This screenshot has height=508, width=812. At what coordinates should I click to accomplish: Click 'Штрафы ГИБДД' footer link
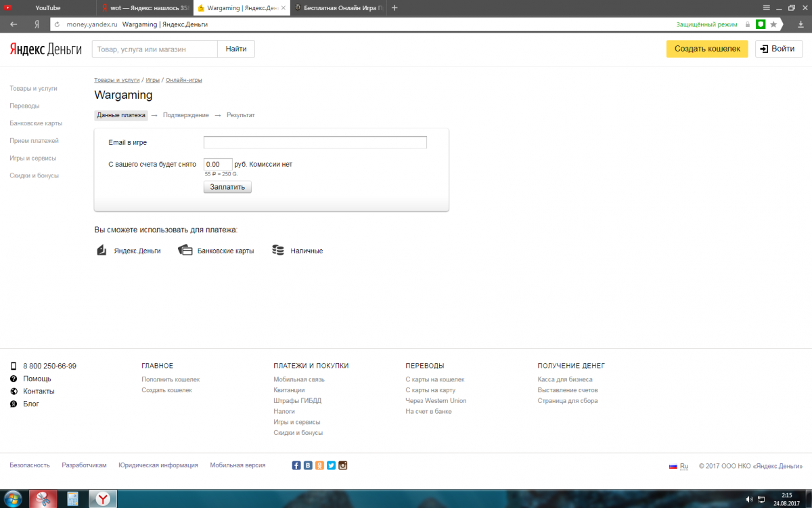click(298, 400)
